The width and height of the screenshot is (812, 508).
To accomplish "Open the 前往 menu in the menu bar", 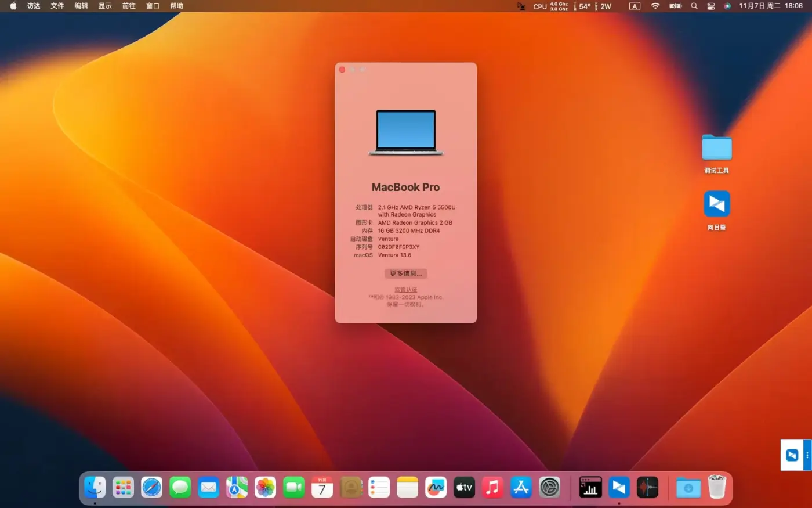I will [128, 6].
